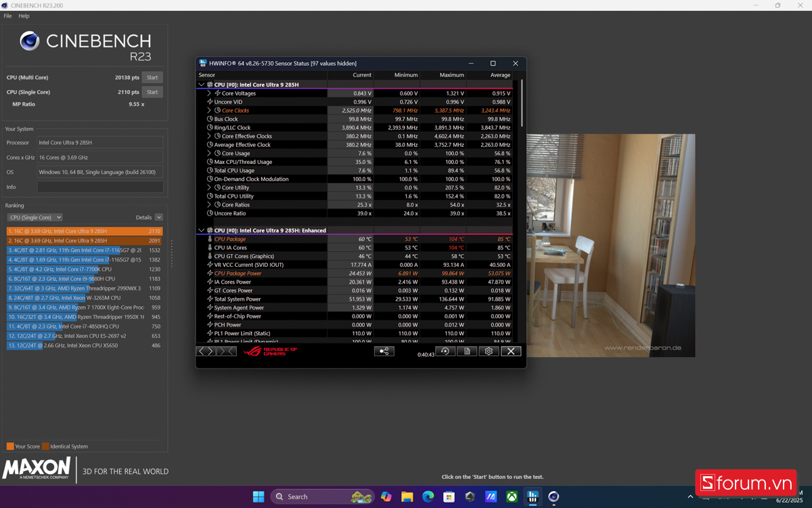Click the Windows taskbar Search box
The width and height of the screenshot is (812, 508).
point(322,496)
